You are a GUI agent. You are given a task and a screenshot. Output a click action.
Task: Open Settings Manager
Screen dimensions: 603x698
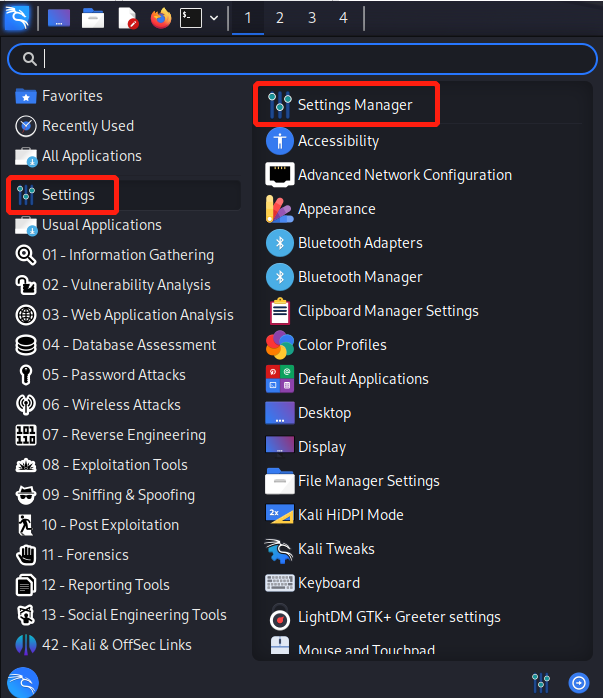tap(354, 105)
